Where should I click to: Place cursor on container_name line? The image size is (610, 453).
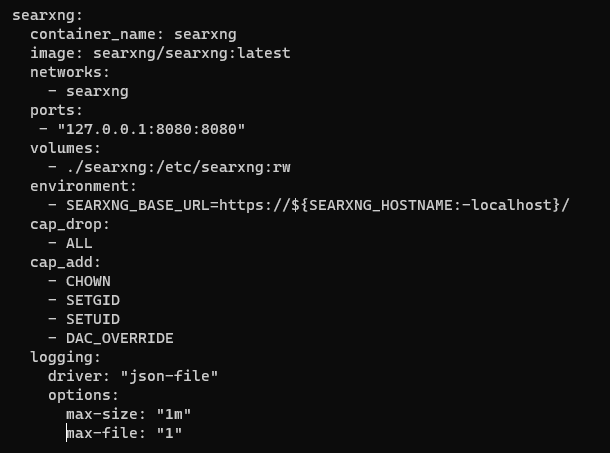click(x=133, y=34)
